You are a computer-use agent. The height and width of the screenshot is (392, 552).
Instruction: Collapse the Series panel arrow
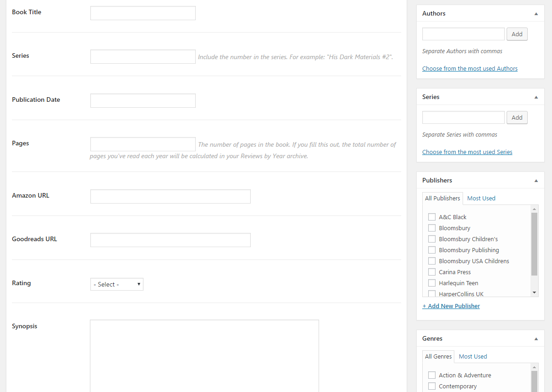536,97
